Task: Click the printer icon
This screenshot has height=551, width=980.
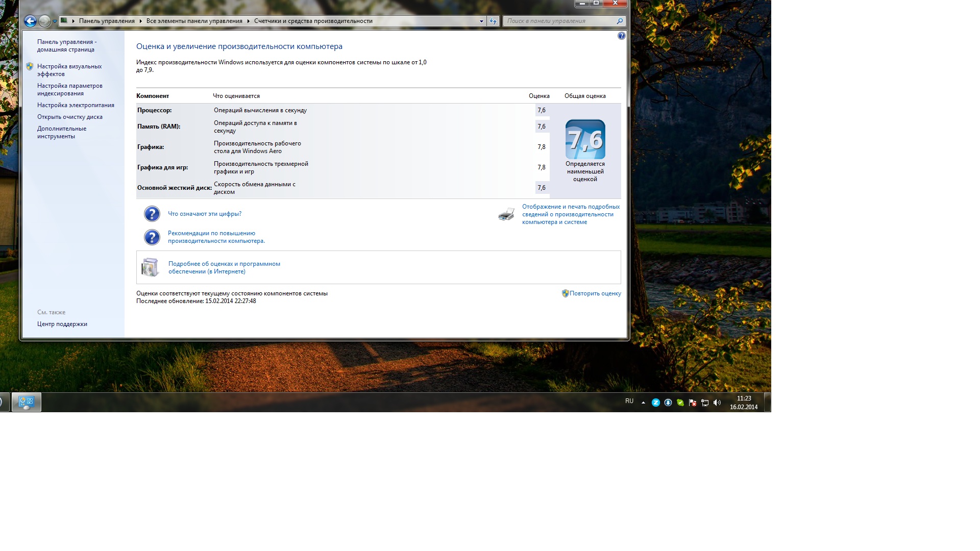Action: [x=506, y=214]
